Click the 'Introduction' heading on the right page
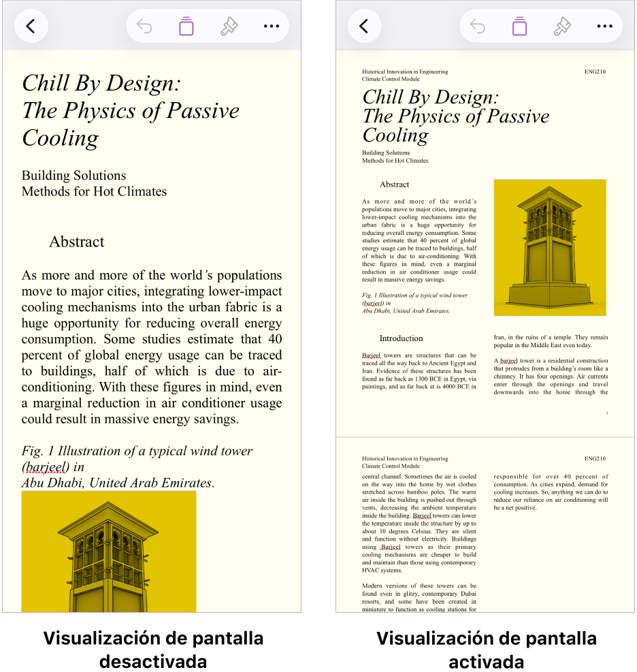Image resolution: width=637 pixels, height=672 pixels. [x=402, y=338]
